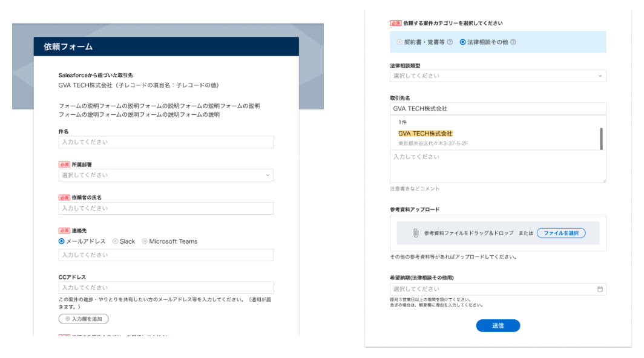Image resolution: width=644 pixels, height=358 pixels.
Task: Click the 取引先名 search field
Action: [498, 109]
